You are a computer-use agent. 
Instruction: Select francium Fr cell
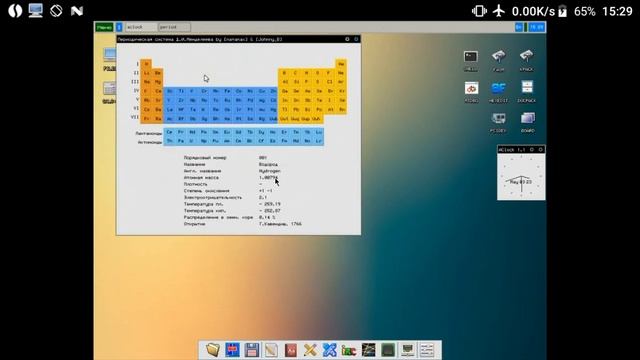[x=147, y=119]
